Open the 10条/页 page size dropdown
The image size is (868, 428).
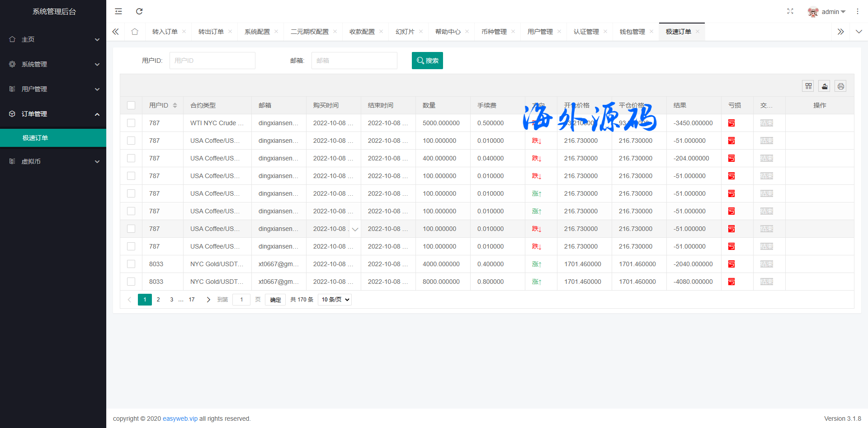335,300
